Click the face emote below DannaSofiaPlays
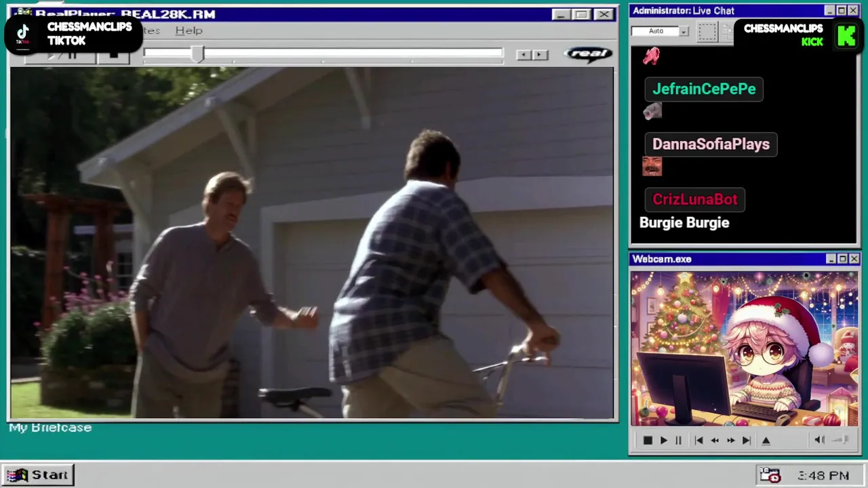Screen dimensions: 868x488 tap(652, 166)
